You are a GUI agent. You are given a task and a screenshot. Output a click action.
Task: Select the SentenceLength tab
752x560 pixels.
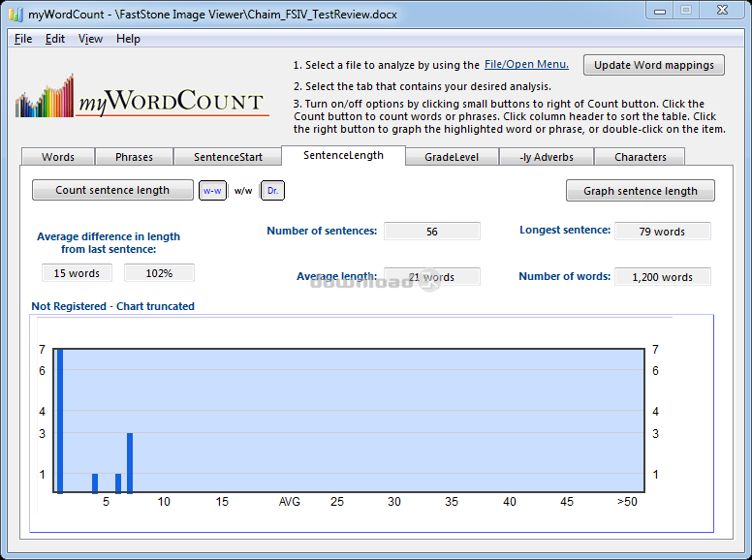pos(343,155)
